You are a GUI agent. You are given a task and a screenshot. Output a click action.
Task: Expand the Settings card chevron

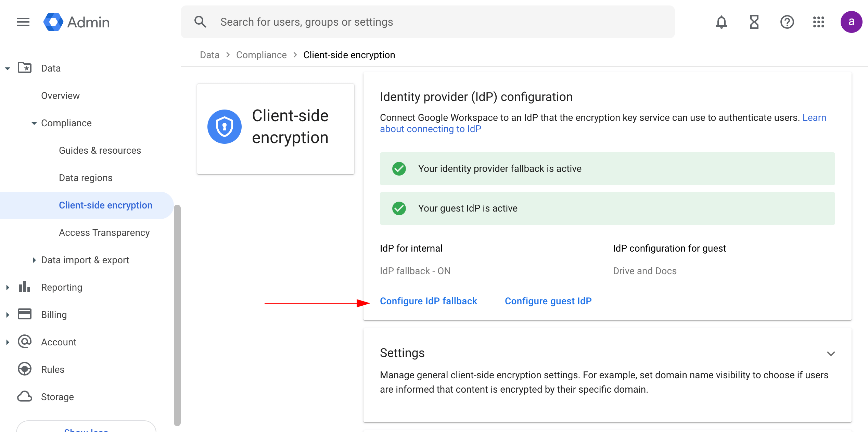point(831,354)
